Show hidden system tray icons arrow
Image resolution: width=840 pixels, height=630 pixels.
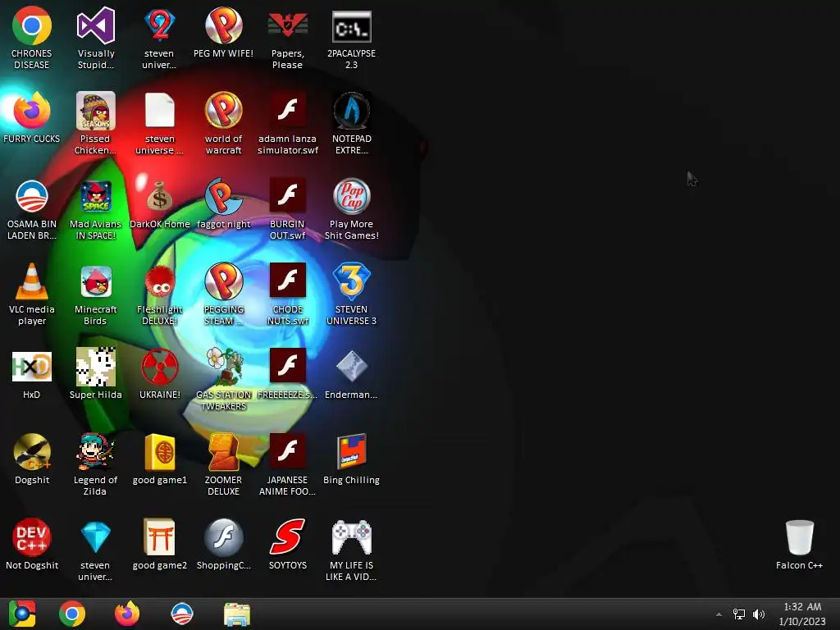719,614
